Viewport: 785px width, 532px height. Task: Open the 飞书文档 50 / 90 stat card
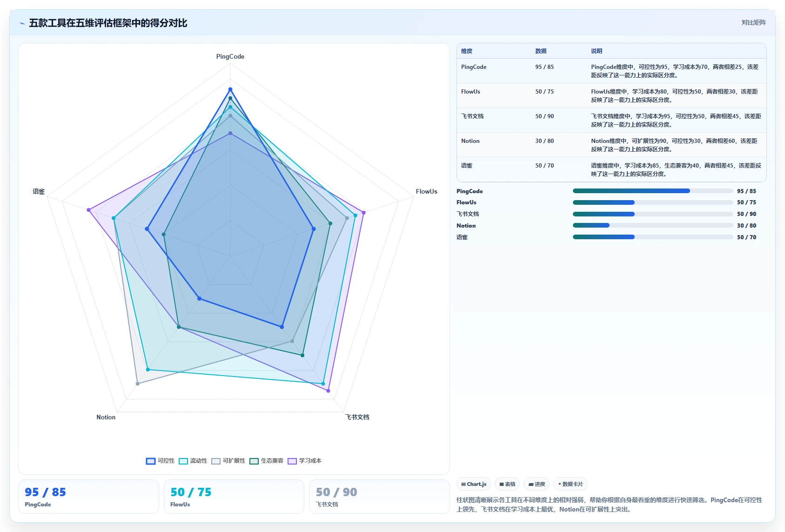tap(379, 497)
